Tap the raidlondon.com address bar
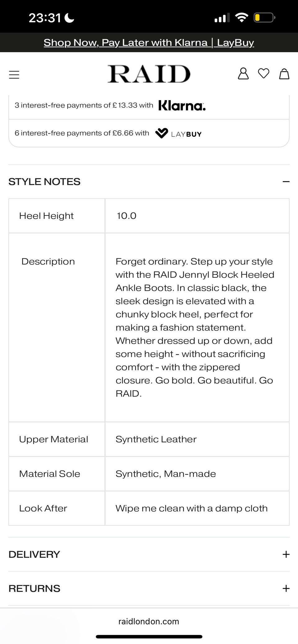 [x=149, y=621]
